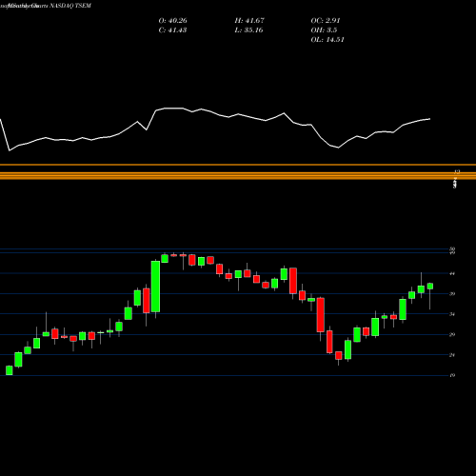This screenshot has height=476, width=476.
Task: Click the high value "H: 41.67"
Action: pos(249,21)
